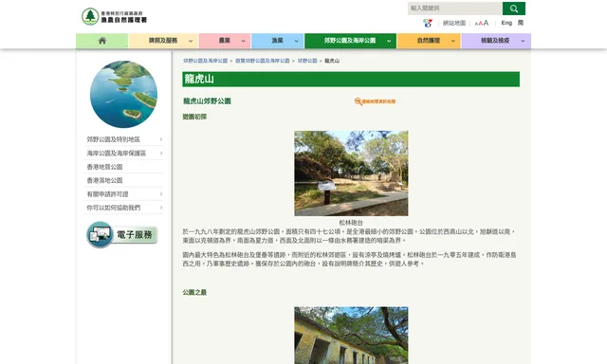Choose the smallest text size A
Viewport: 607px width, 364px height.
pos(476,24)
